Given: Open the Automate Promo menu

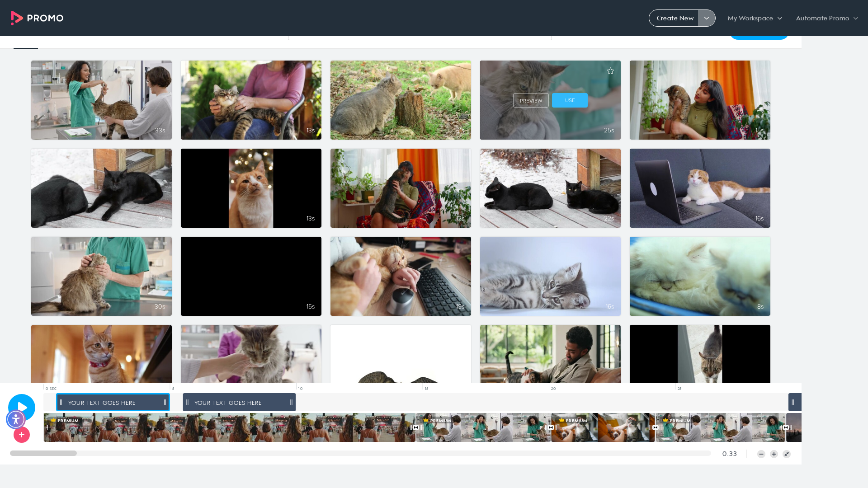Looking at the screenshot, I should click(827, 18).
